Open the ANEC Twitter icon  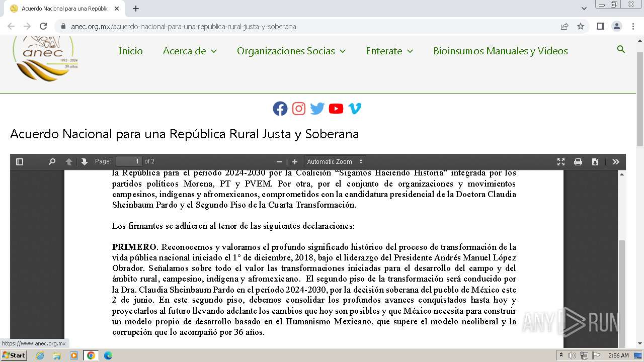pos(317,109)
